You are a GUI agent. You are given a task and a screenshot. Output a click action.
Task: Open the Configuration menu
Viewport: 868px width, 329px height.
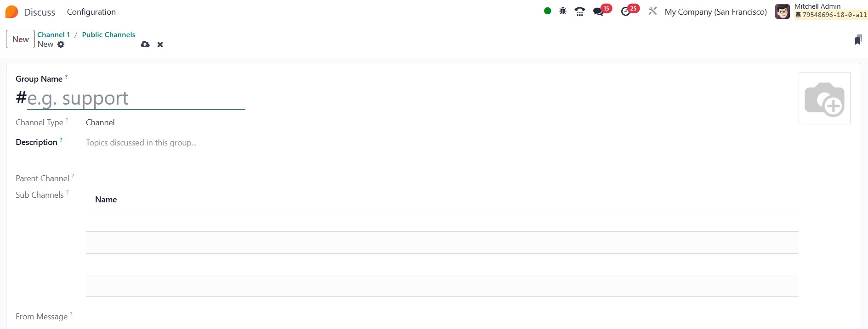tap(91, 12)
